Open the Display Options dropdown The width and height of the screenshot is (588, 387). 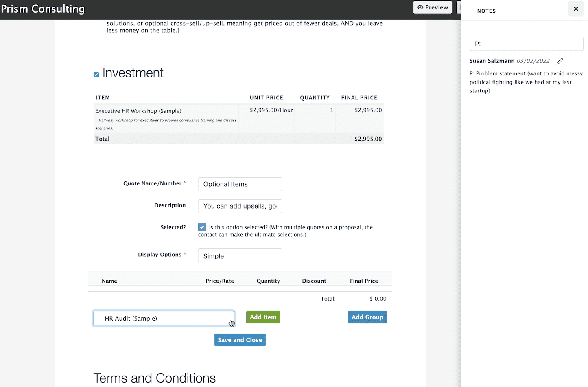click(240, 256)
